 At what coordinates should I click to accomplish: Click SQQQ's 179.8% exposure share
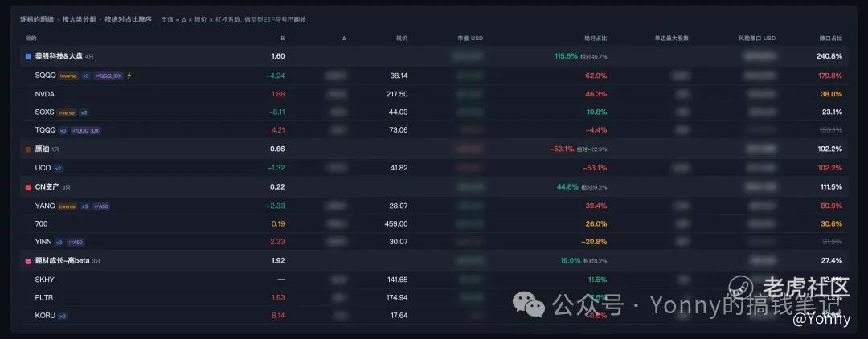pos(829,76)
